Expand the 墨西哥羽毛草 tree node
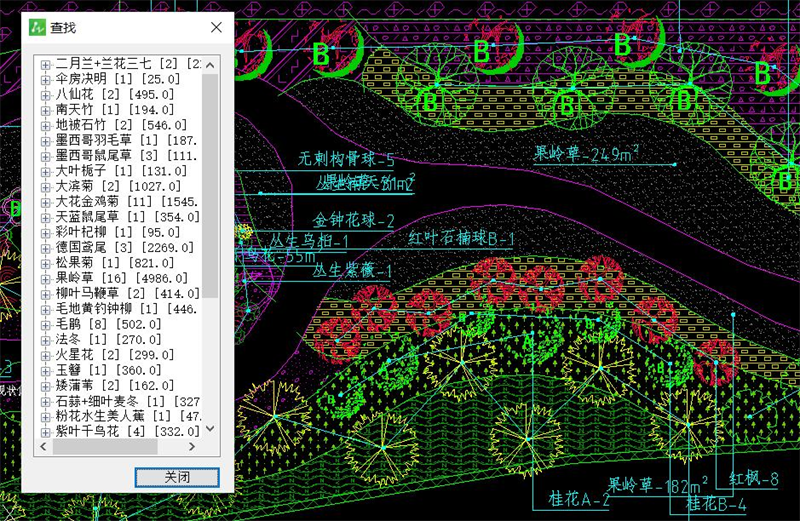 pyautogui.click(x=46, y=141)
